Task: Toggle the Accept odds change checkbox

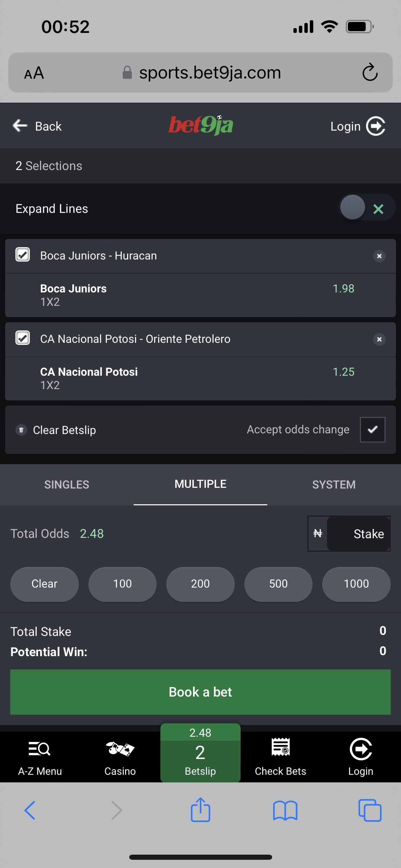Action: coord(373,430)
